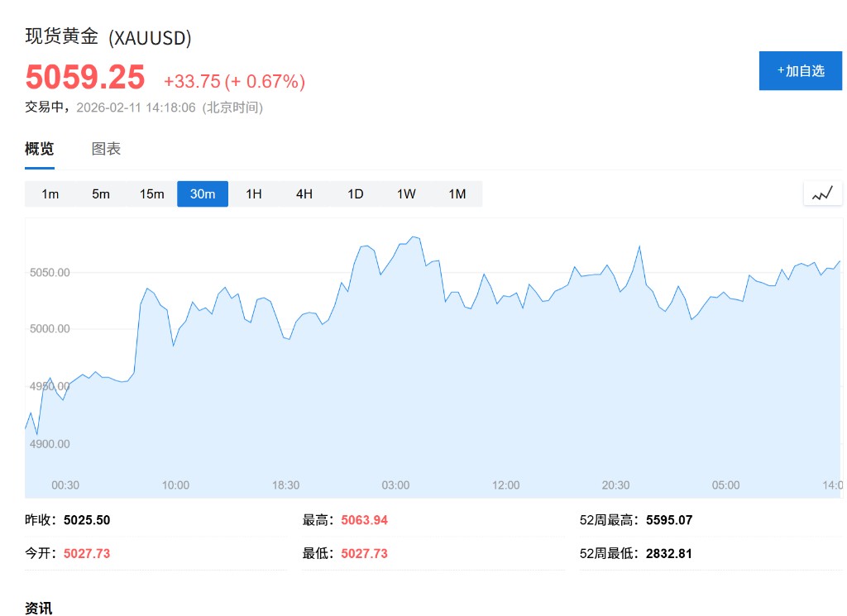This screenshot has width=847, height=616.
Task: Click the 资讯 section heading
Action: click(38, 609)
